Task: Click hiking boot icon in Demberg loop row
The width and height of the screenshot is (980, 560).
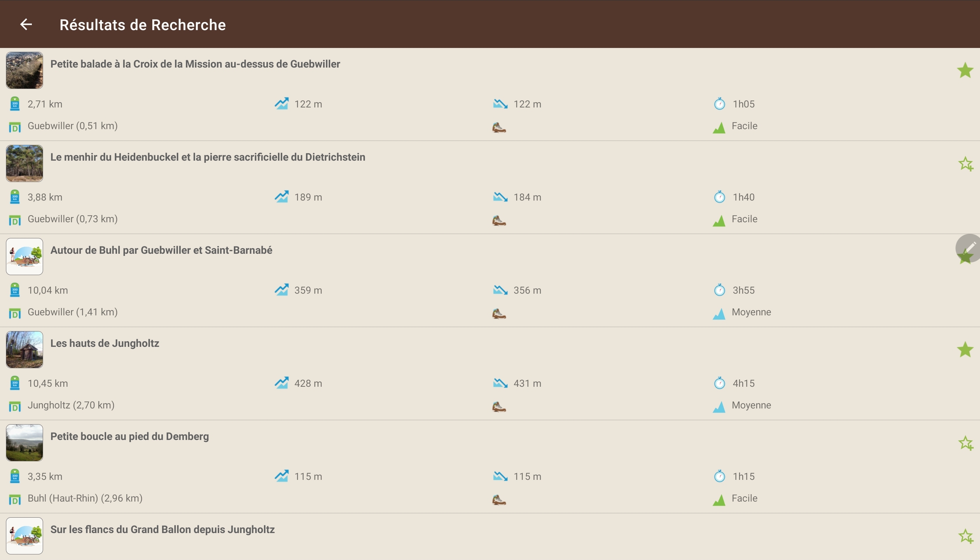Action: [x=499, y=499]
